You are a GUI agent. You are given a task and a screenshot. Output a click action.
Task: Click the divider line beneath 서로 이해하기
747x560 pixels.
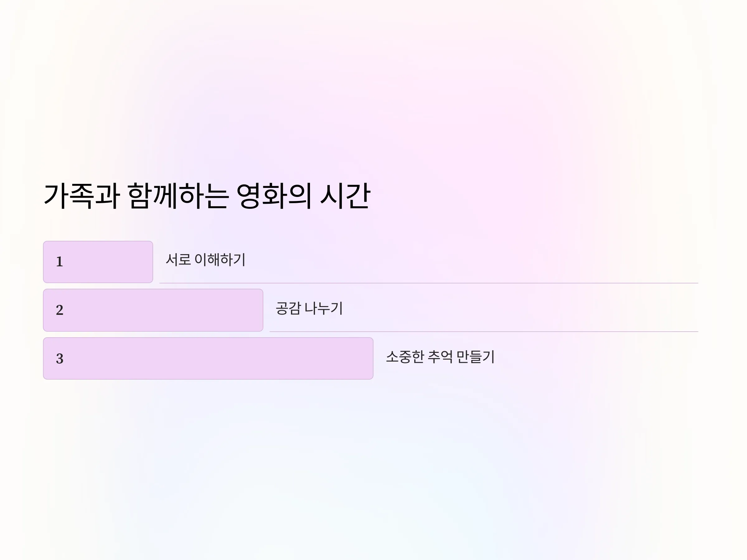(429, 283)
